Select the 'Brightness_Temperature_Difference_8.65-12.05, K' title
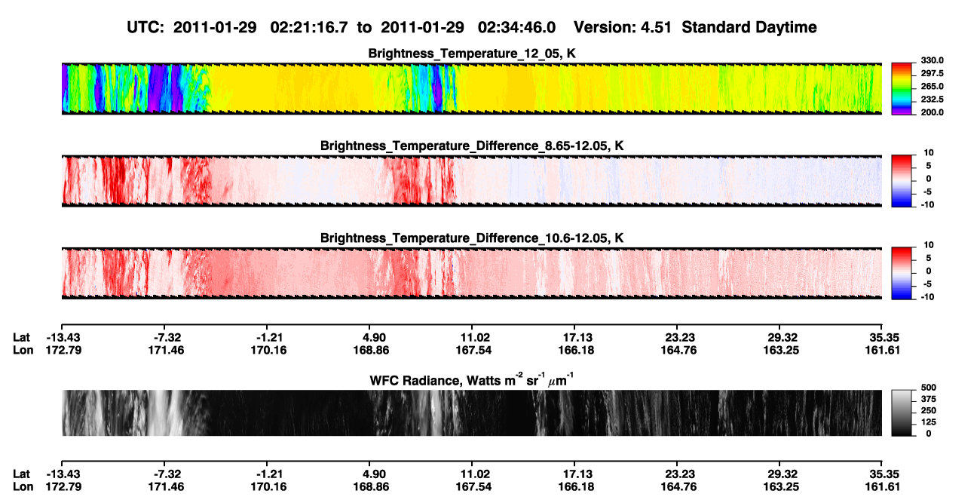The width and height of the screenshot is (980, 503). [472, 146]
